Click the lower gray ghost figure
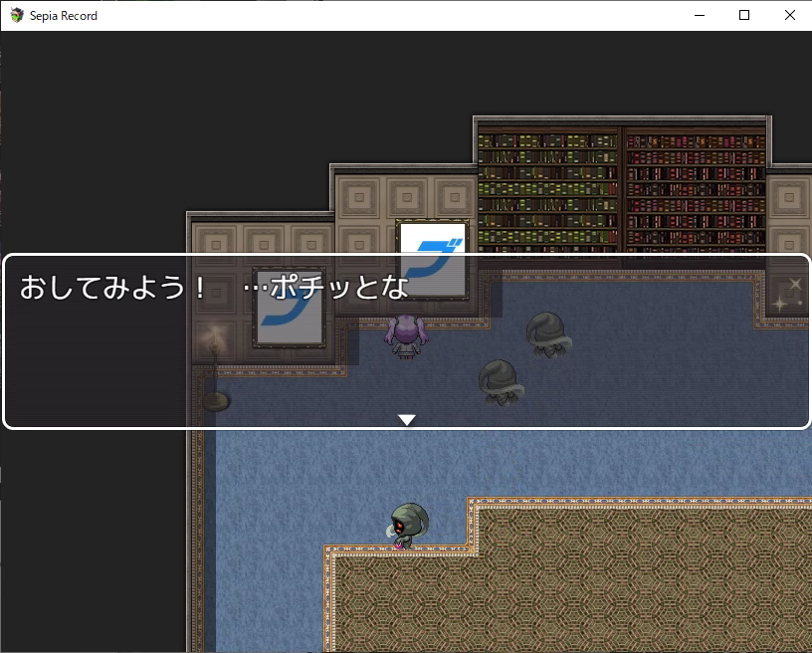The image size is (812, 653). (499, 382)
